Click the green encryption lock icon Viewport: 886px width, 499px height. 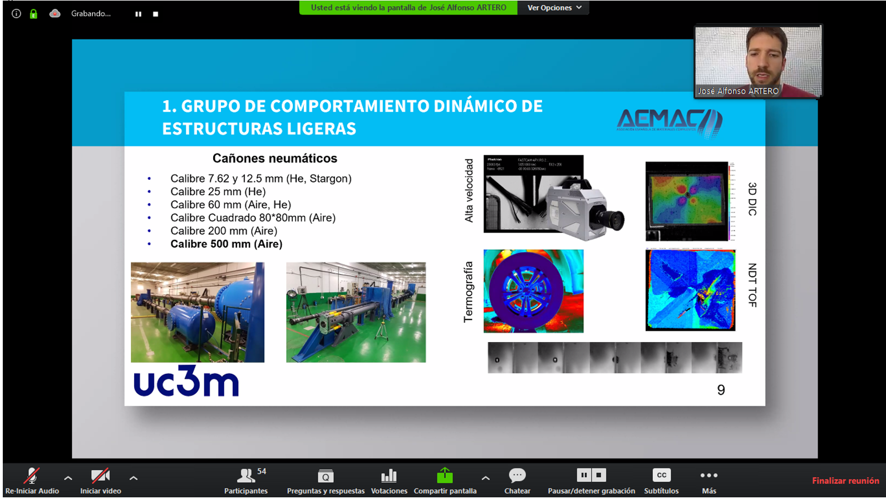33,14
